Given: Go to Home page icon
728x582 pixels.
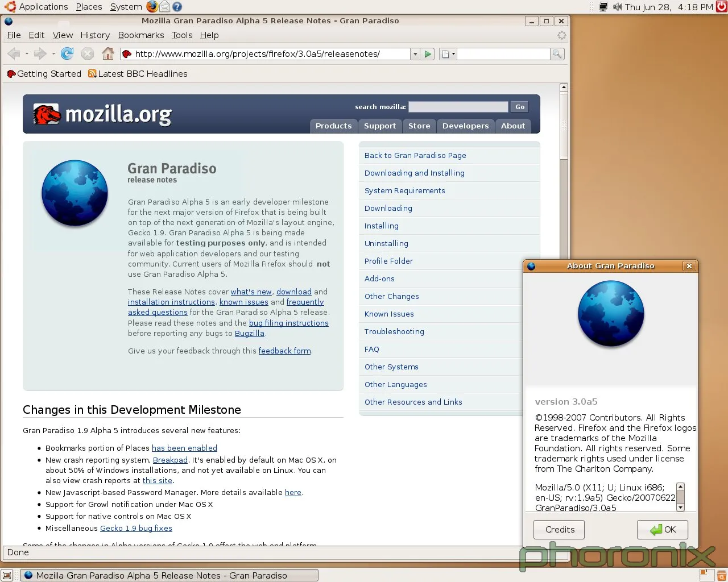Looking at the screenshot, I should [x=108, y=54].
